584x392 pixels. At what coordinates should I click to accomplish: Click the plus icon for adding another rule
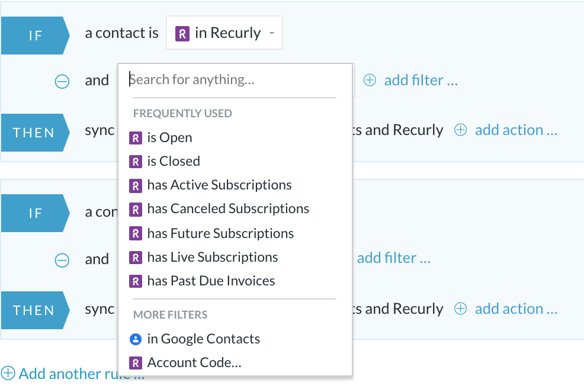click(x=8, y=373)
